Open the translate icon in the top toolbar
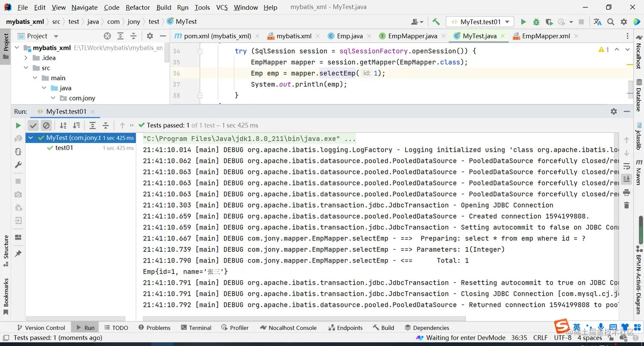Screen dimensions: 644x346 pyautogui.click(x=598, y=22)
